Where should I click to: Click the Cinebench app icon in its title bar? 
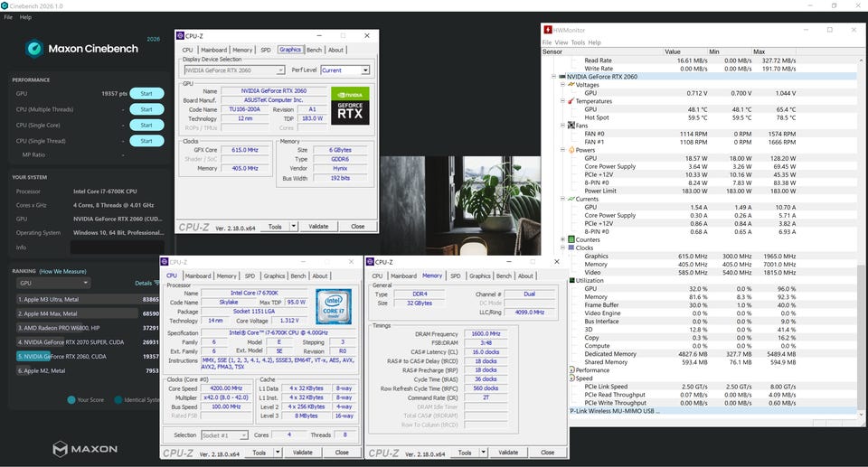coord(5,5)
